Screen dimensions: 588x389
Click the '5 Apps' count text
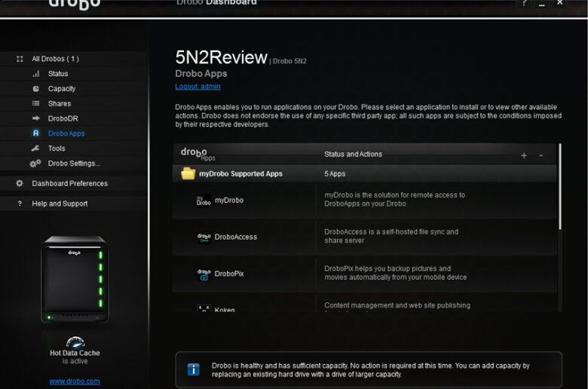click(335, 173)
